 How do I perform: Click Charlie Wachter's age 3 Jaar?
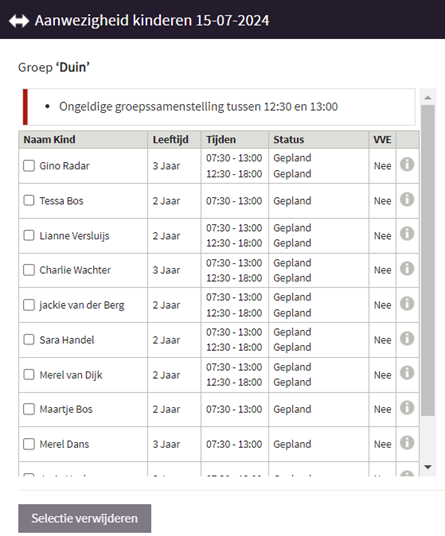(166, 270)
